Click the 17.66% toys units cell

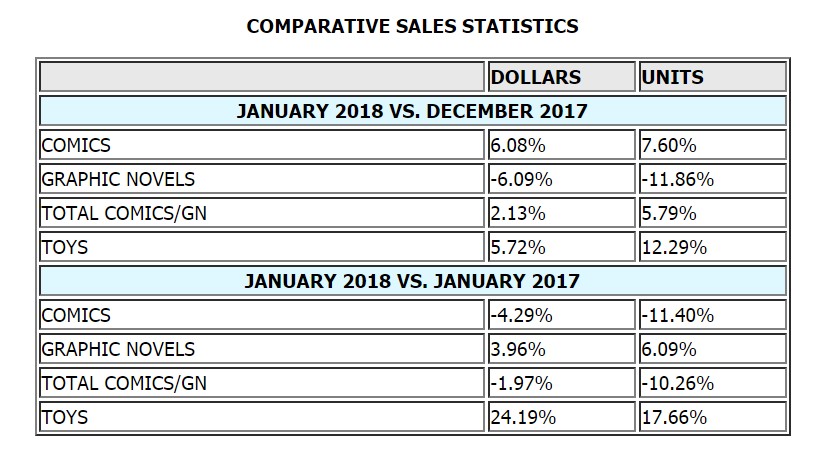[712, 416]
